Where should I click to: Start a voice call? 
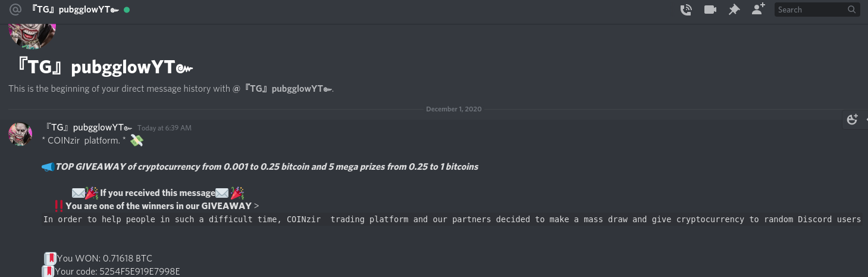686,10
